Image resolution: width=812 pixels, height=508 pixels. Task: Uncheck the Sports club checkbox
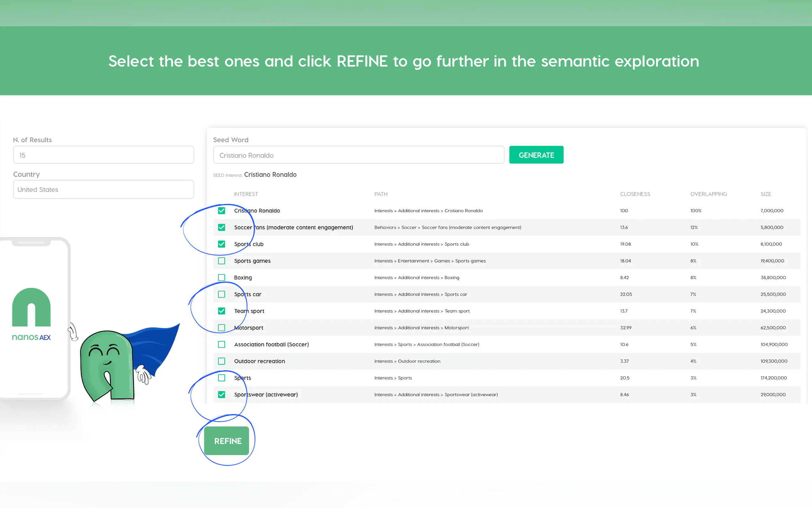[x=222, y=244]
